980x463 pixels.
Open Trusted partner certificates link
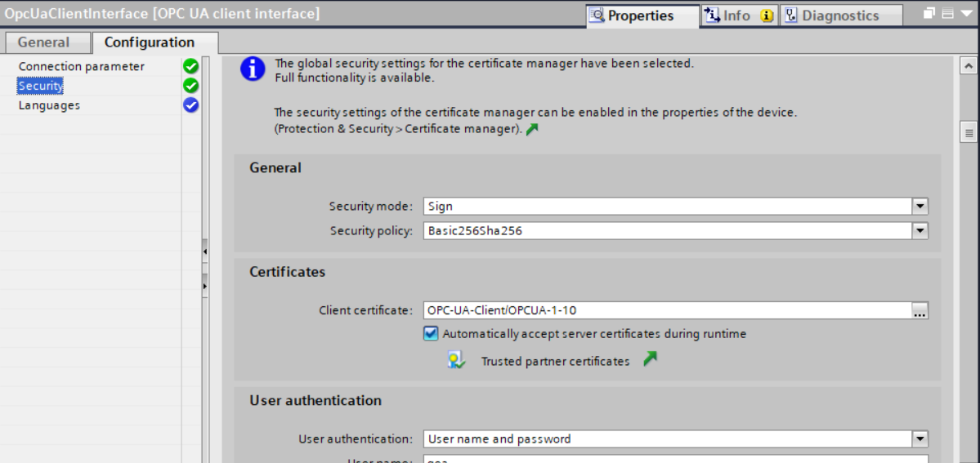tap(555, 361)
